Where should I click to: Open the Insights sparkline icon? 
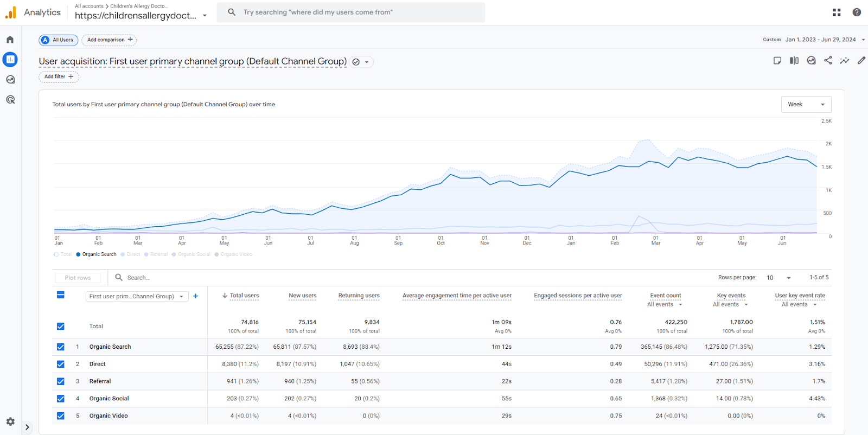pyautogui.click(x=845, y=61)
